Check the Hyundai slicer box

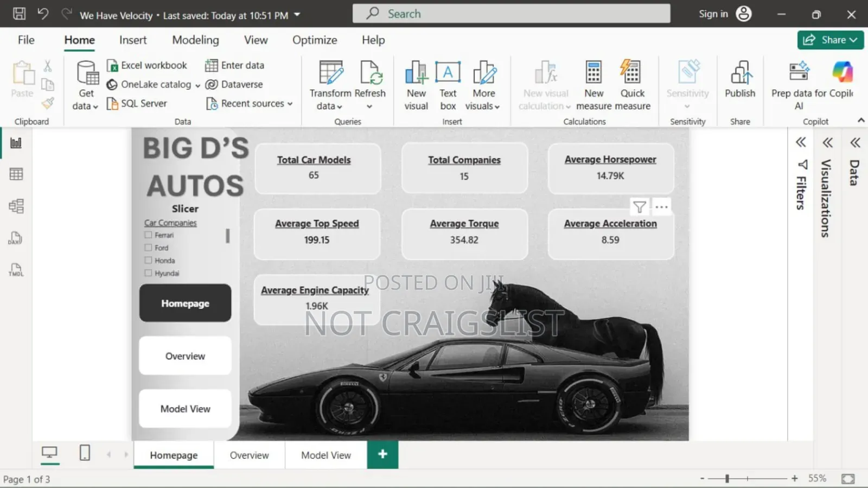[148, 273]
